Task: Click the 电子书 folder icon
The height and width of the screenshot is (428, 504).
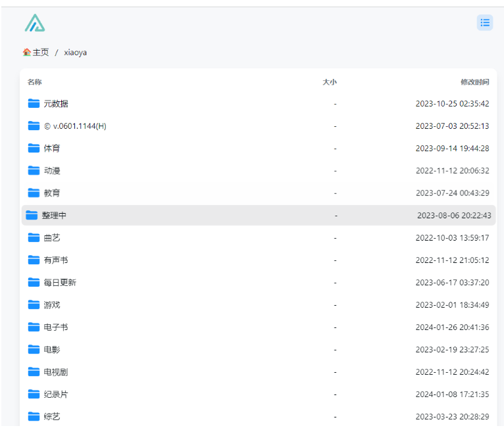Action: [34, 327]
